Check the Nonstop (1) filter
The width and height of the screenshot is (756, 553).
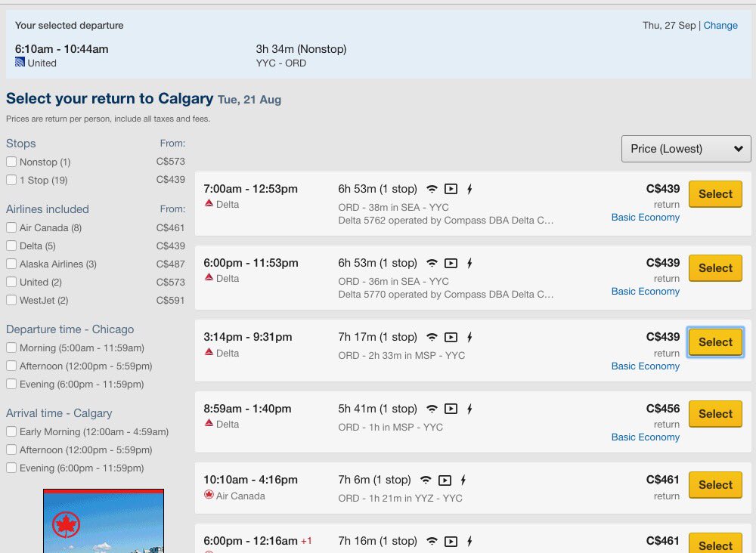click(11, 162)
